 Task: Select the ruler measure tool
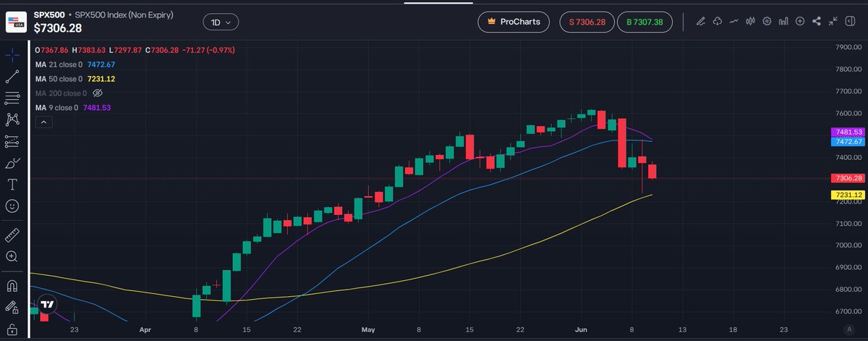point(12,235)
